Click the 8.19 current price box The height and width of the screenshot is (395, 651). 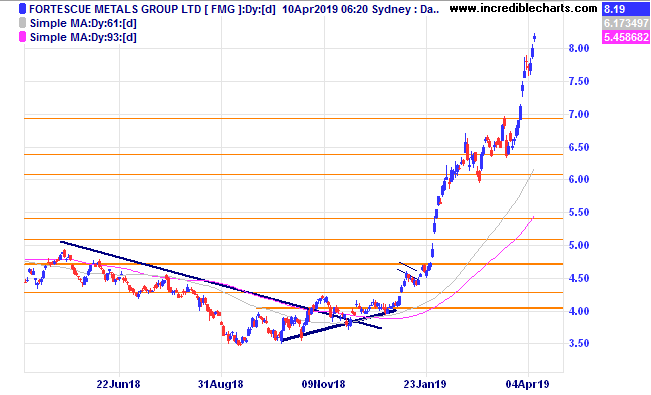[625, 9]
